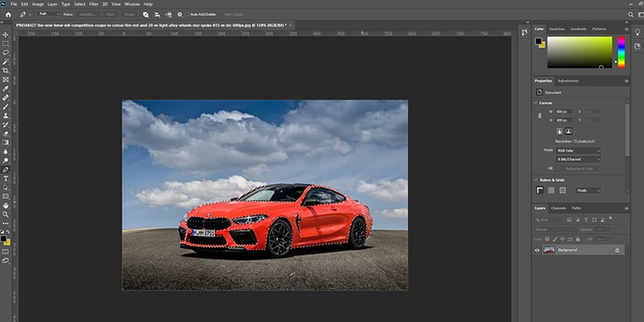Open the 8 Bits/Channel dropdown

pyautogui.click(x=578, y=159)
